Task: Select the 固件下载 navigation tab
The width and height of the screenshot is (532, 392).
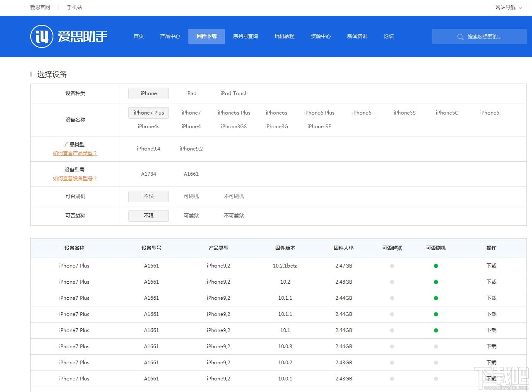Action: click(x=207, y=36)
